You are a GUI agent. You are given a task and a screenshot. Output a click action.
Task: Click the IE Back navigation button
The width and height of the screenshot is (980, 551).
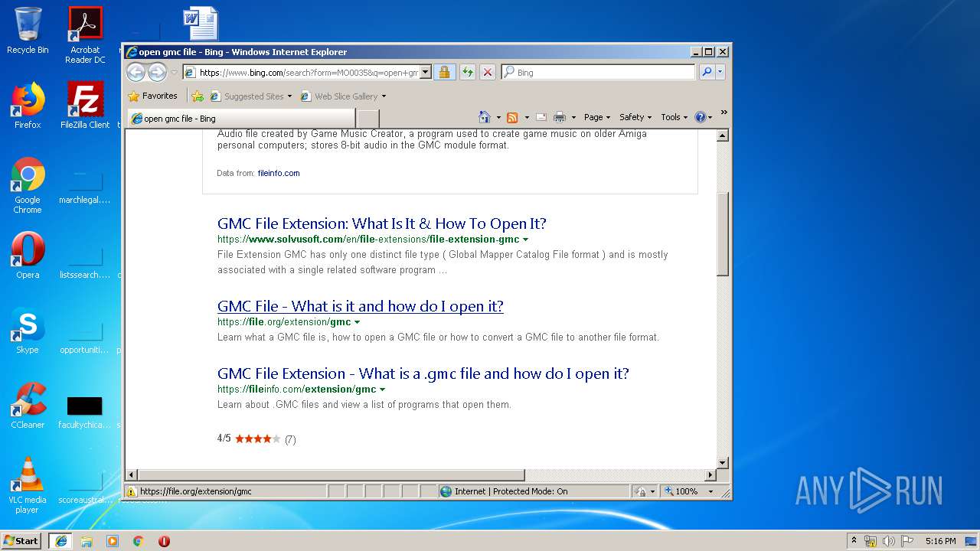click(136, 72)
